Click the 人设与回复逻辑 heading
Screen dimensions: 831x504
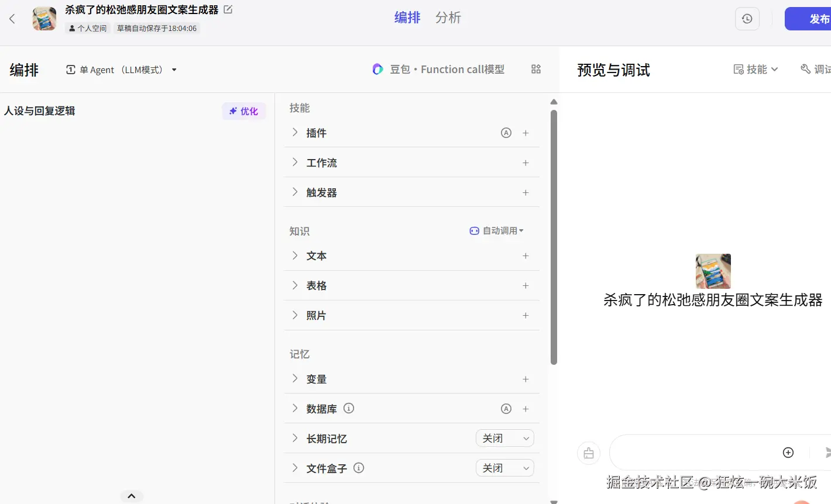click(40, 111)
